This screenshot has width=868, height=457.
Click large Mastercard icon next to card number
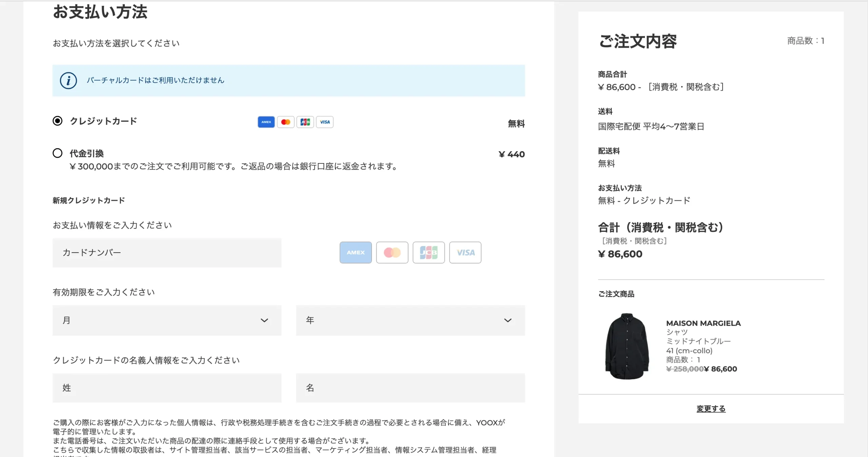(x=392, y=253)
